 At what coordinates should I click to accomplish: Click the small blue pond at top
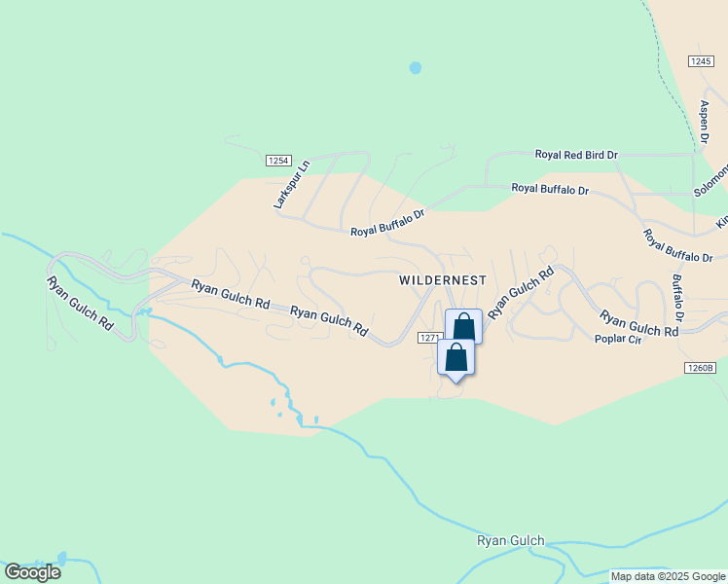pyautogui.click(x=416, y=68)
